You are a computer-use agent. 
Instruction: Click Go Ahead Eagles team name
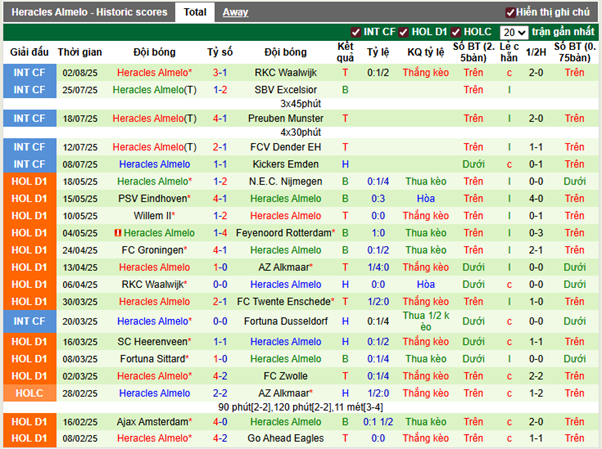(x=286, y=438)
